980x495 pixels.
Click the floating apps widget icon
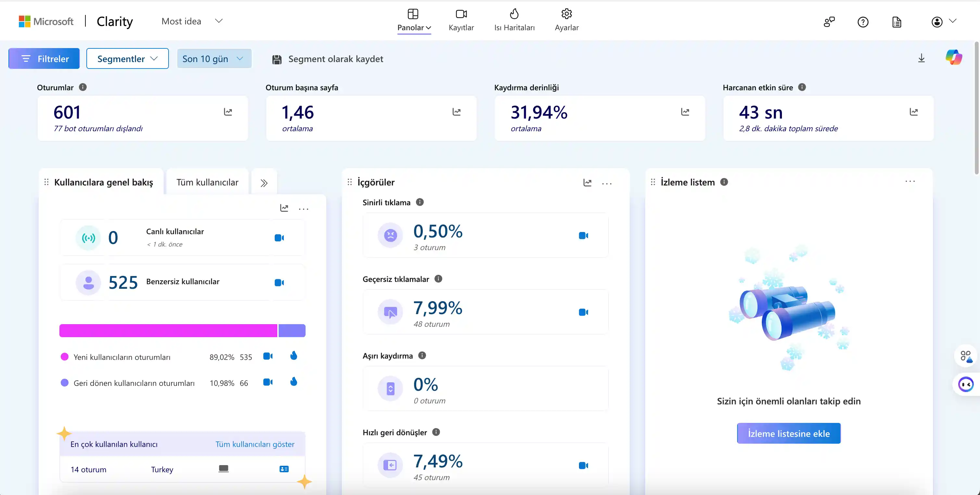(966, 356)
